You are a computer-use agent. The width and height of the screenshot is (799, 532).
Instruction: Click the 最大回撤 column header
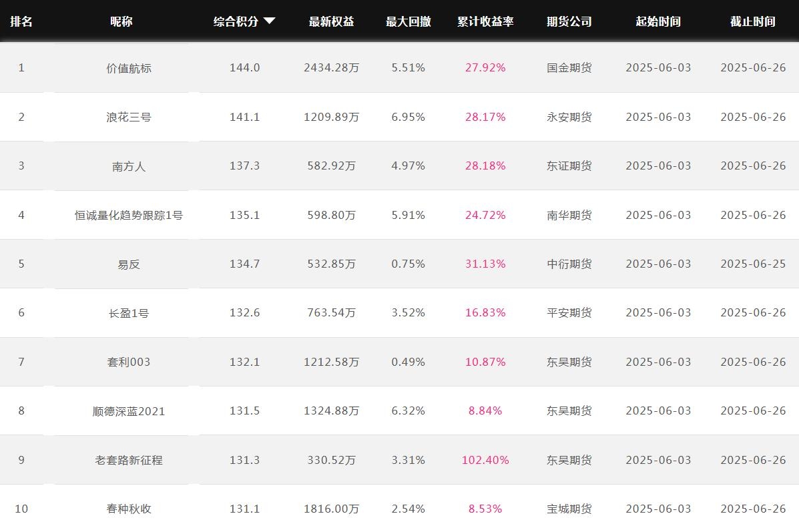click(x=408, y=21)
